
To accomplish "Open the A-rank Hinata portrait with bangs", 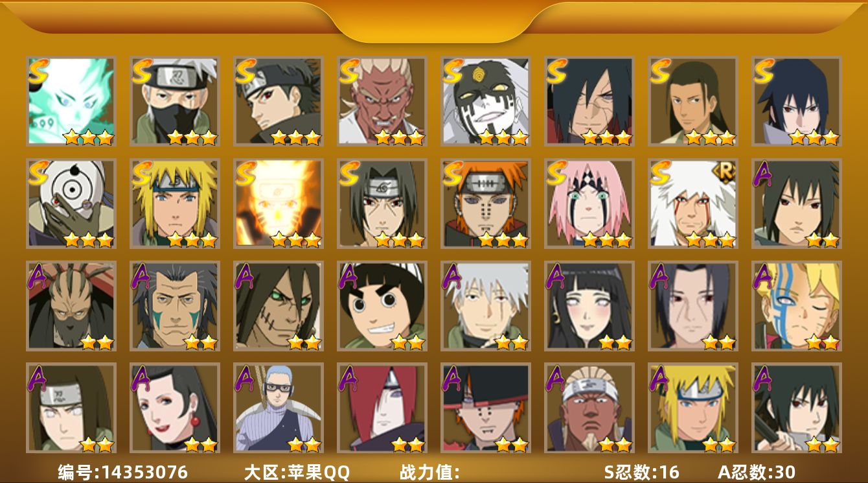I will click(589, 306).
